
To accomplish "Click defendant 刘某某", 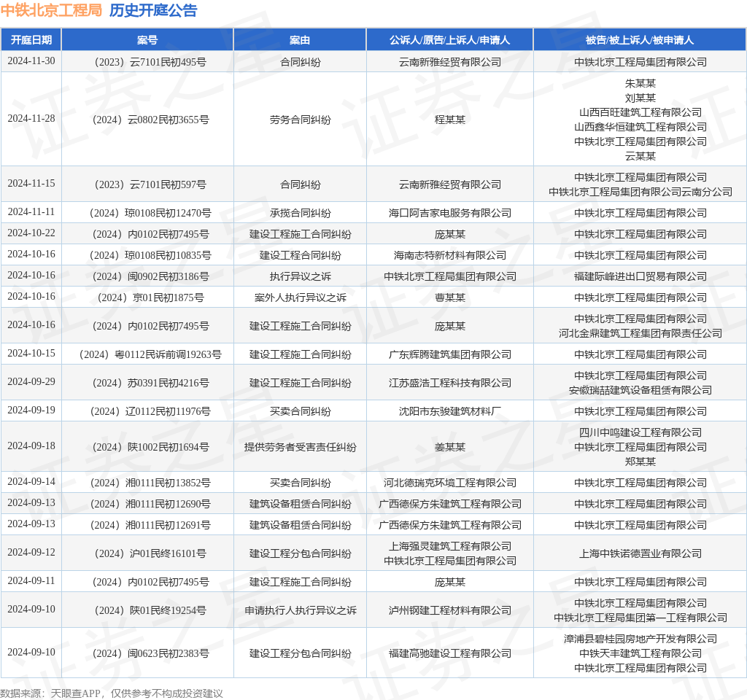I will click(x=640, y=98).
